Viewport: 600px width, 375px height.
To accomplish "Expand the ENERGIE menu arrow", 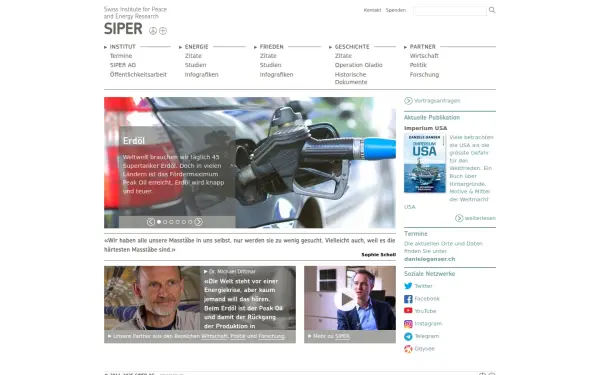I will 180,47.
